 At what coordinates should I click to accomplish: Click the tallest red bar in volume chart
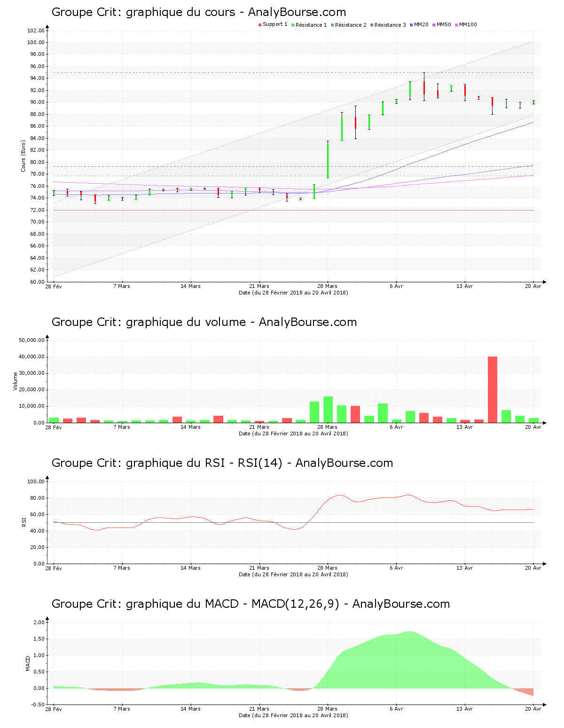coord(493,390)
